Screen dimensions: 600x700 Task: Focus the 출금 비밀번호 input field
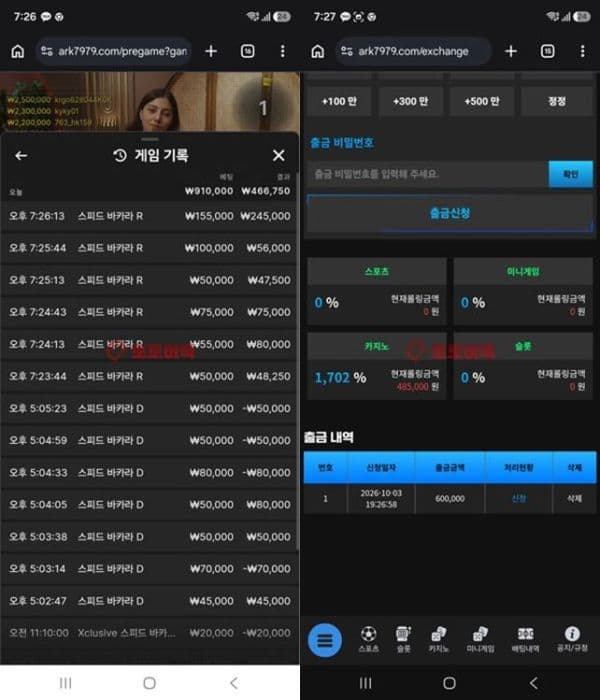(428, 174)
